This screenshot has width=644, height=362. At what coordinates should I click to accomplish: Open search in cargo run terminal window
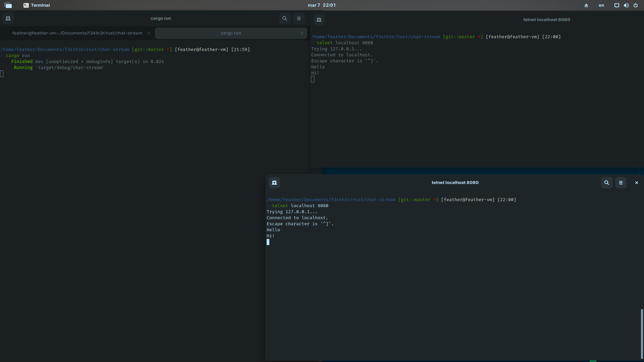coord(284,18)
